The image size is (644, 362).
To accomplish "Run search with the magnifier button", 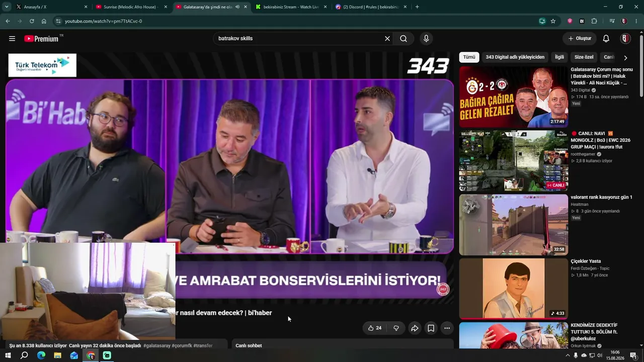I will (404, 39).
